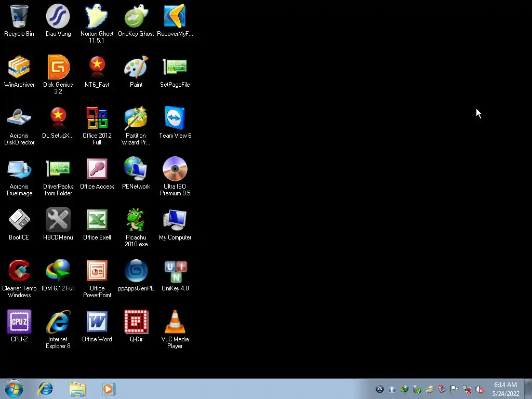Open the Windows Start menu orb
This screenshot has height=399, width=532.
[x=14, y=389]
